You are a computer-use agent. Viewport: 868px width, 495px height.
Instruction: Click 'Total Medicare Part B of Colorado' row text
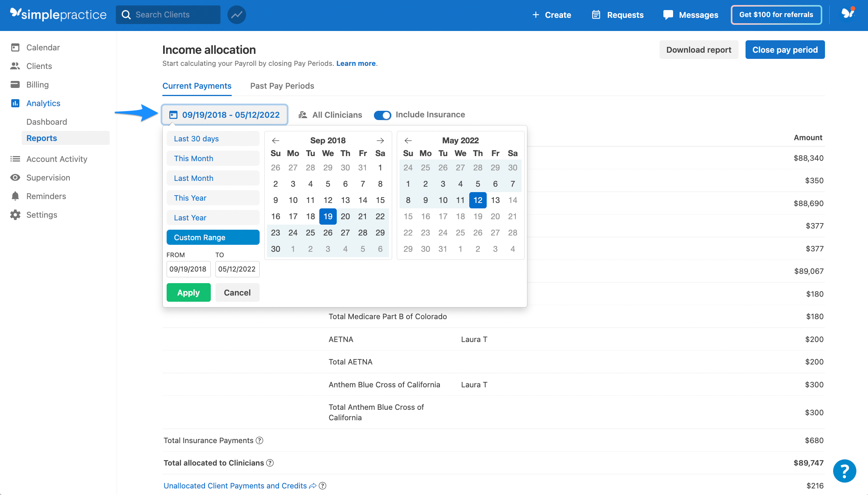387,316
